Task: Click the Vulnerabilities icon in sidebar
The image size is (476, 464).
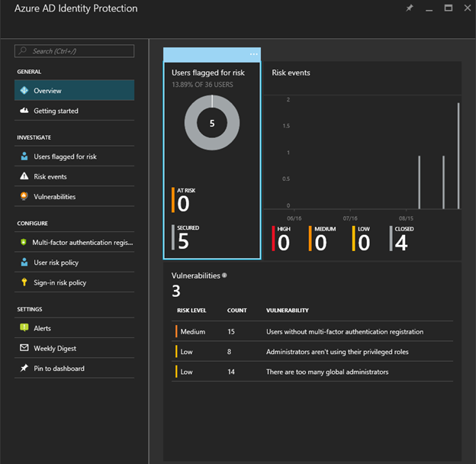Action: tap(23, 196)
